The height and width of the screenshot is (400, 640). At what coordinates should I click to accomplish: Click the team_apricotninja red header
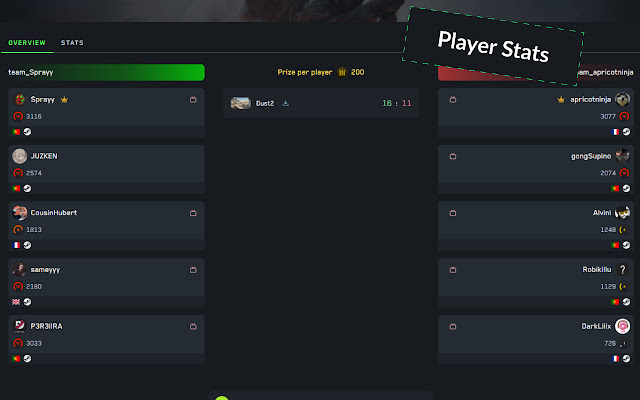pos(536,73)
